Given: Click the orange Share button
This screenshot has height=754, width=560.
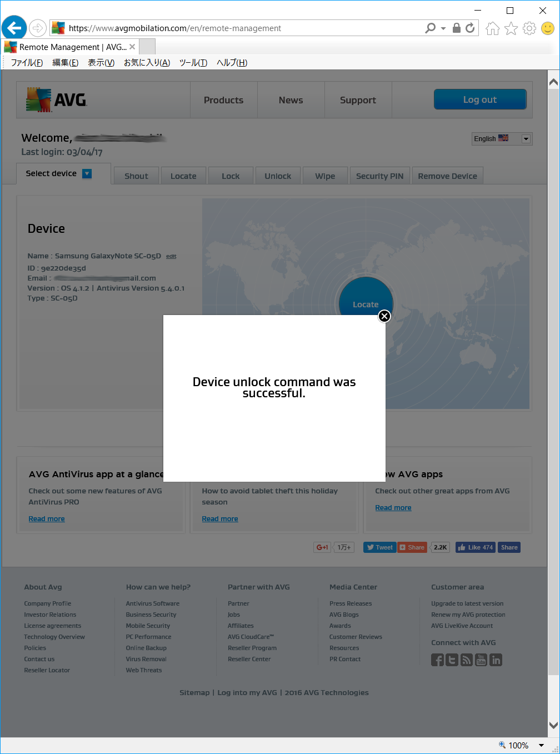Looking at the screenshot, I should tap(412, 547).
